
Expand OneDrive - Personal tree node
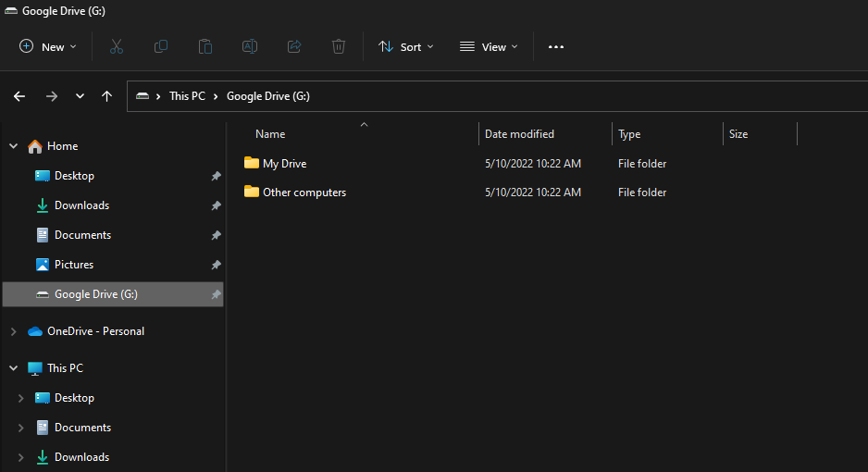[x=14, y=331]
